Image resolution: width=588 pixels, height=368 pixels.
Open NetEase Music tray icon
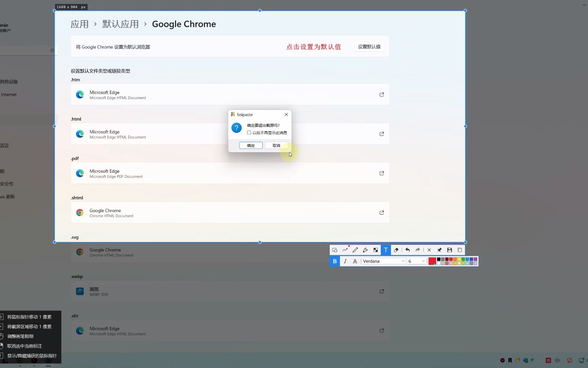coord(548,360)
